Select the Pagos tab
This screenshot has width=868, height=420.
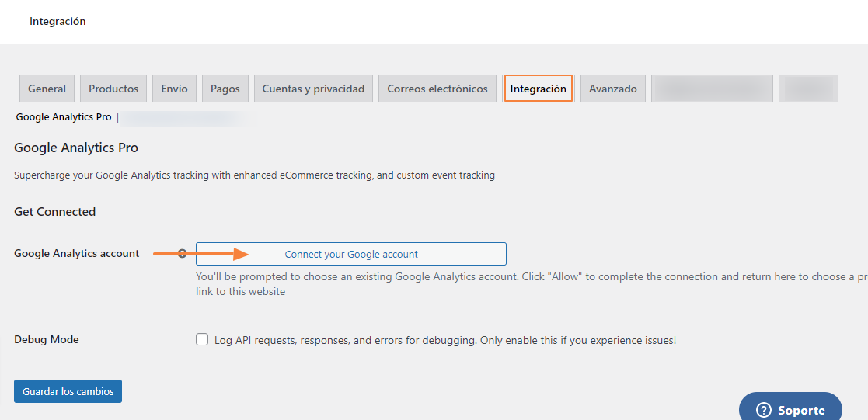[x=225, y=89]
